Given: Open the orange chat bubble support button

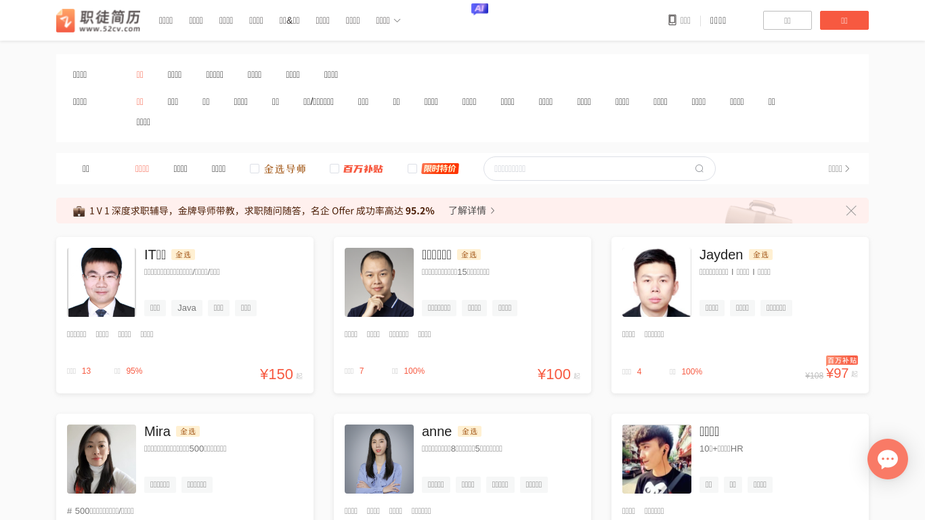Looking at the screenshot, I should pyautogui.click(x=887, y=459).
